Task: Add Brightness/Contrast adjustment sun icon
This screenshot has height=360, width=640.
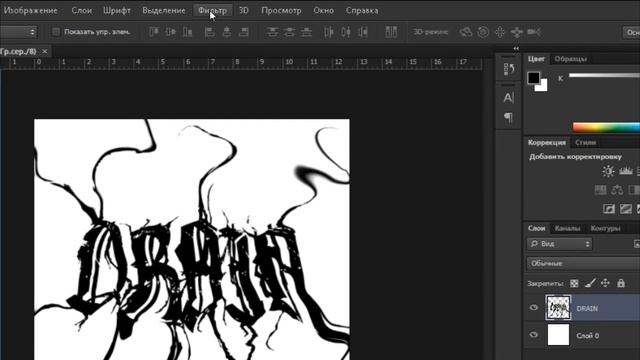Action: click(608, 171)
